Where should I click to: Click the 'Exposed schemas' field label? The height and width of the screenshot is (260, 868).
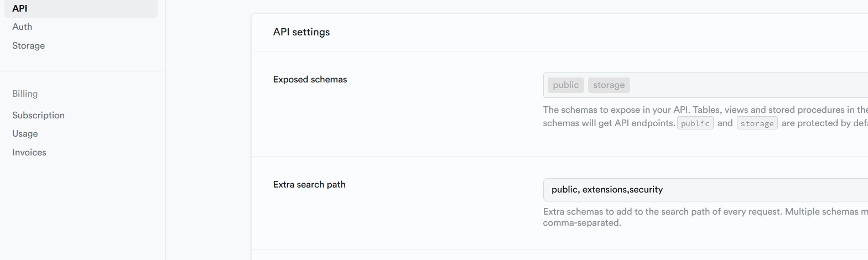[x=310, y=80]
